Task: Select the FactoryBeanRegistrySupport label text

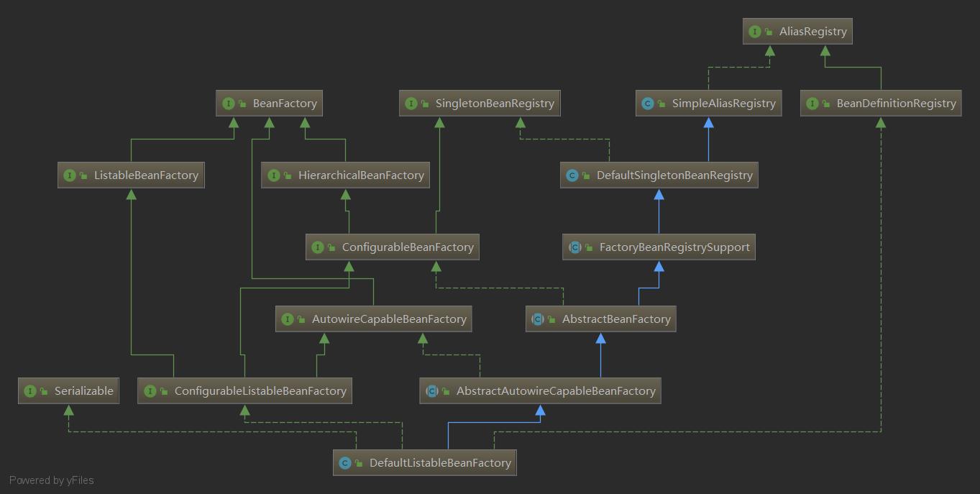Action: pos(674,247)
